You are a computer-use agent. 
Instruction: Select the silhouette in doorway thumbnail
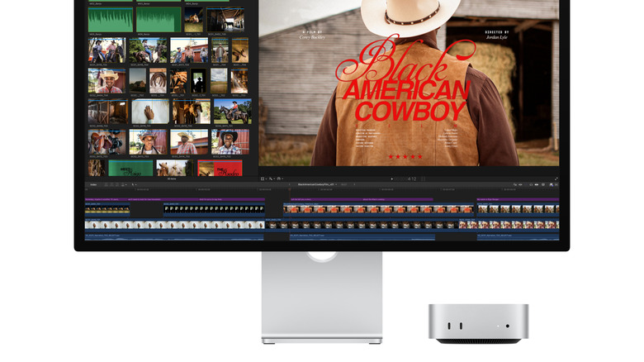pyautogui.click(x=198, y=81)
